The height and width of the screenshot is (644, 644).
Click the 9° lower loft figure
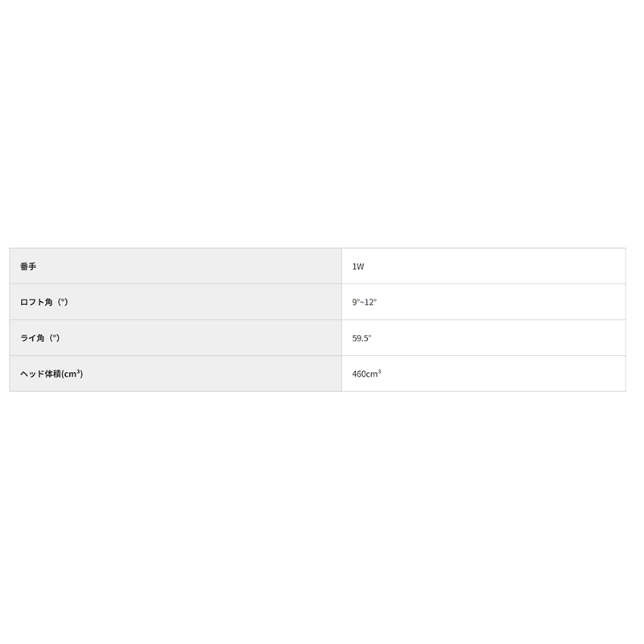355,302
